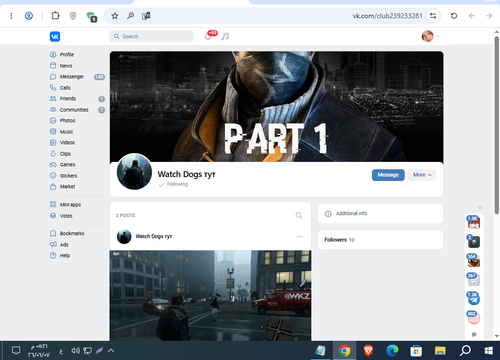Viewport: 500px width, 360px height.
Task: Show hidden tray icons chevron
Action: 111,351
